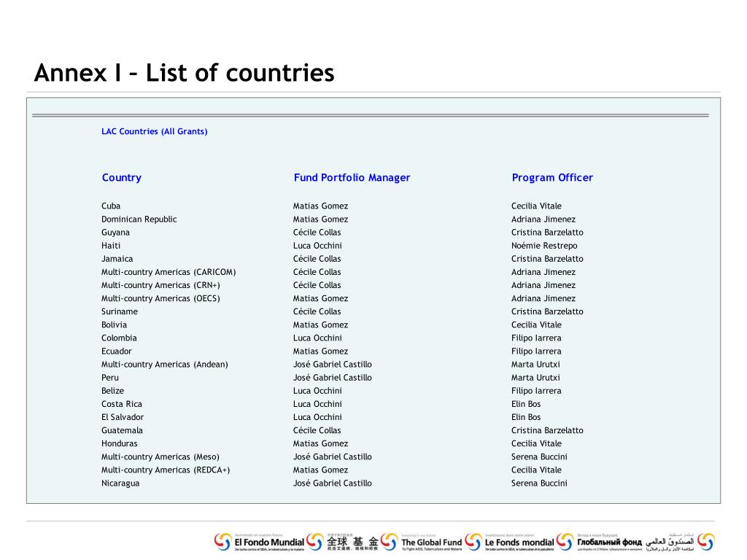Select the 'Suriname' country entry
This screenshot has height=560, width=747.
120,311
